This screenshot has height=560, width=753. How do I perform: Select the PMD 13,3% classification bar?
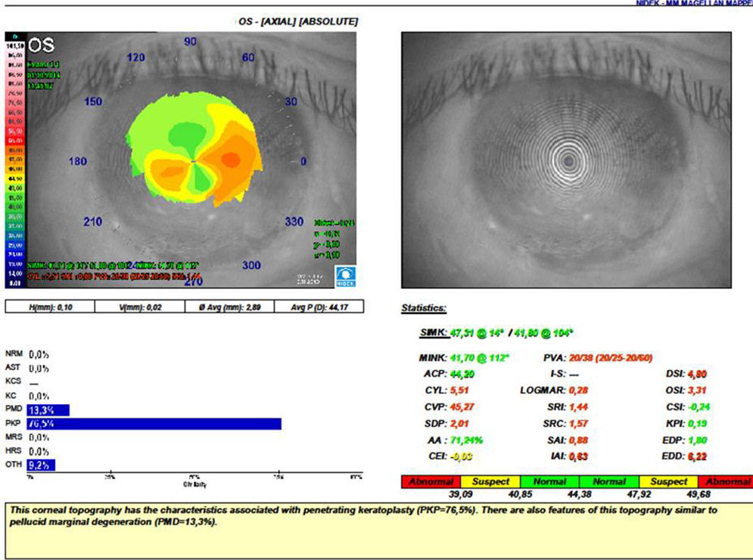[x=48, y=410]
